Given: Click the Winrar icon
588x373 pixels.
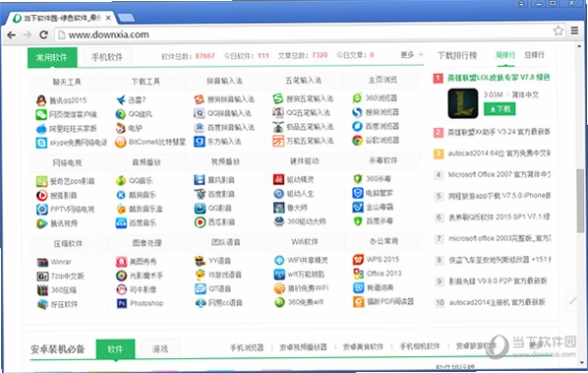Looking at the screenshot, I should tap(42, 263).
